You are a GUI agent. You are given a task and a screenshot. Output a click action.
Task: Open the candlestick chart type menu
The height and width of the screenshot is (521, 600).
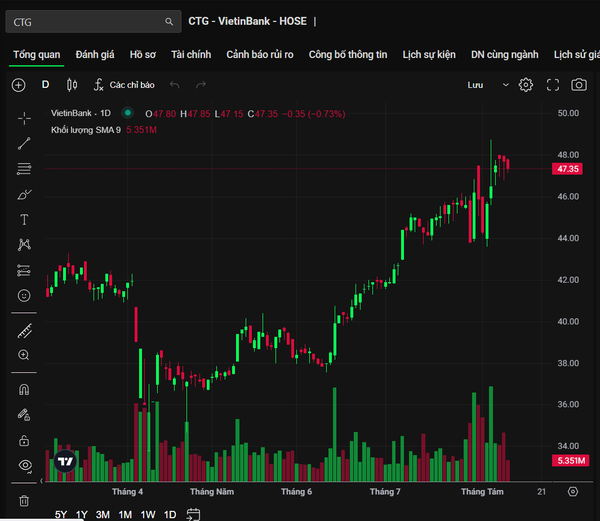tap(72, 85)
